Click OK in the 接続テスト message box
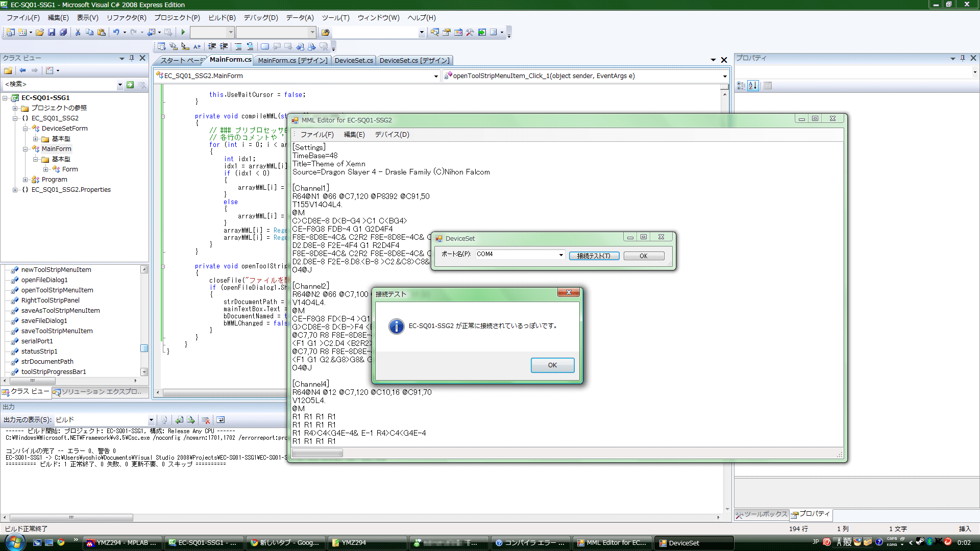This screenshot has height=551, width=980. click(x=552, y=365)
